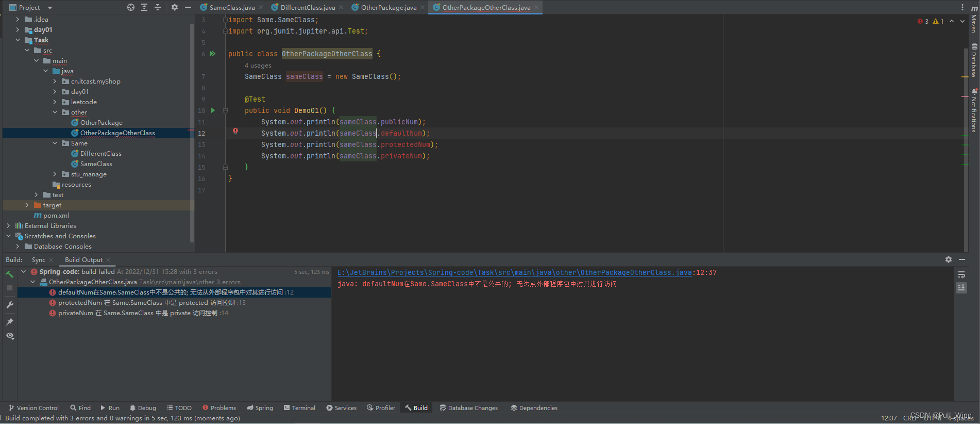Click the errors count indicator in editor
Screen dimensions: 980x424
[x=923, y=21]
